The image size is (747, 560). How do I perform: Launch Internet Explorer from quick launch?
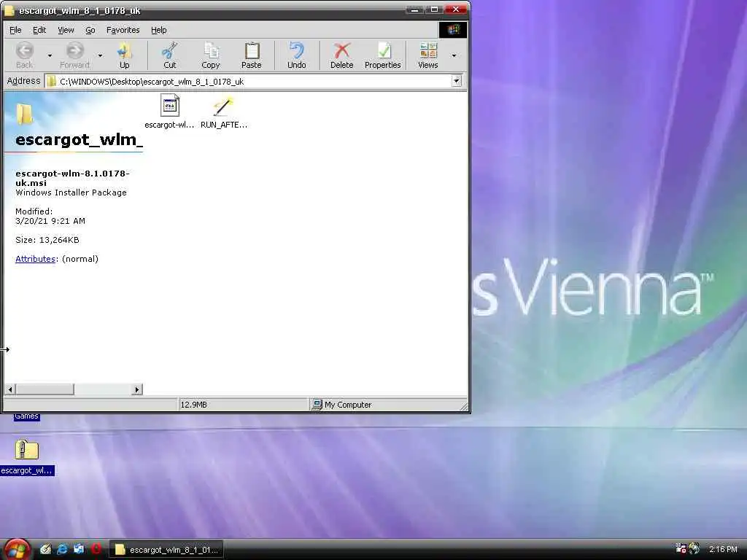[63, 549]
